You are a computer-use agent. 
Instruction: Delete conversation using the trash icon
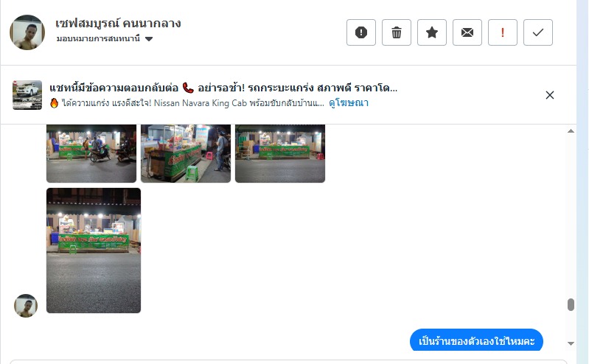click(x=397, y=32)
